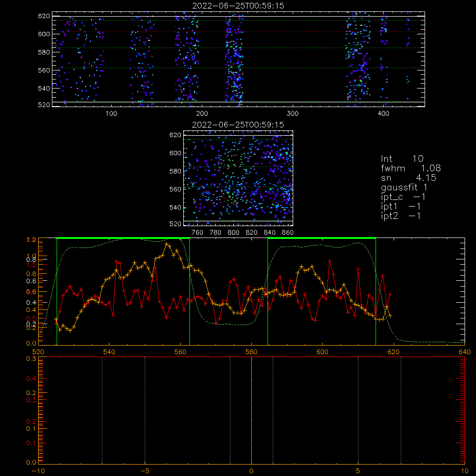Click the orange vertical center line in bottom plot
Screen dimensions: 476x476
point(251,410)
